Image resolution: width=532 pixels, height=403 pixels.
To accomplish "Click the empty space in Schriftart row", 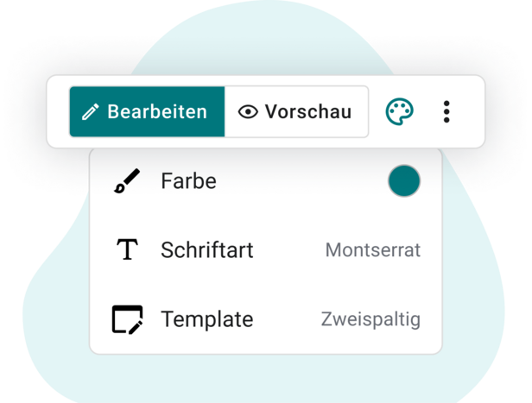I will (289, 250).
